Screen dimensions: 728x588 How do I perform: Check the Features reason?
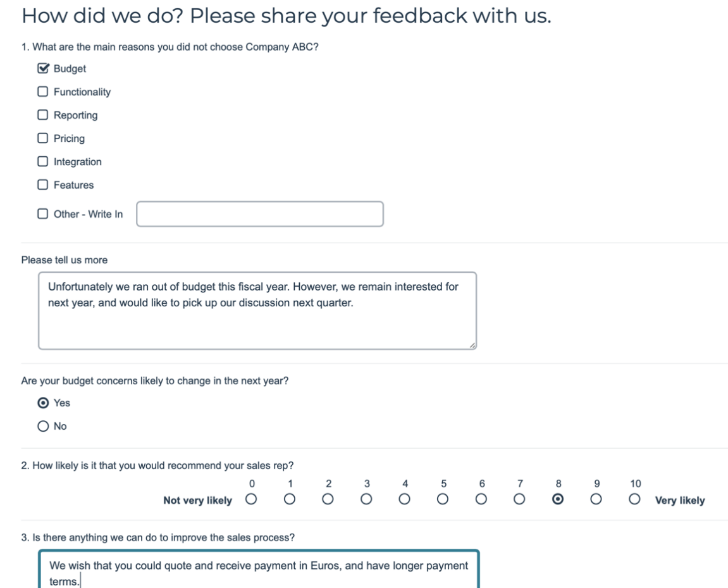pyautogui.click(x=43, y=185)
